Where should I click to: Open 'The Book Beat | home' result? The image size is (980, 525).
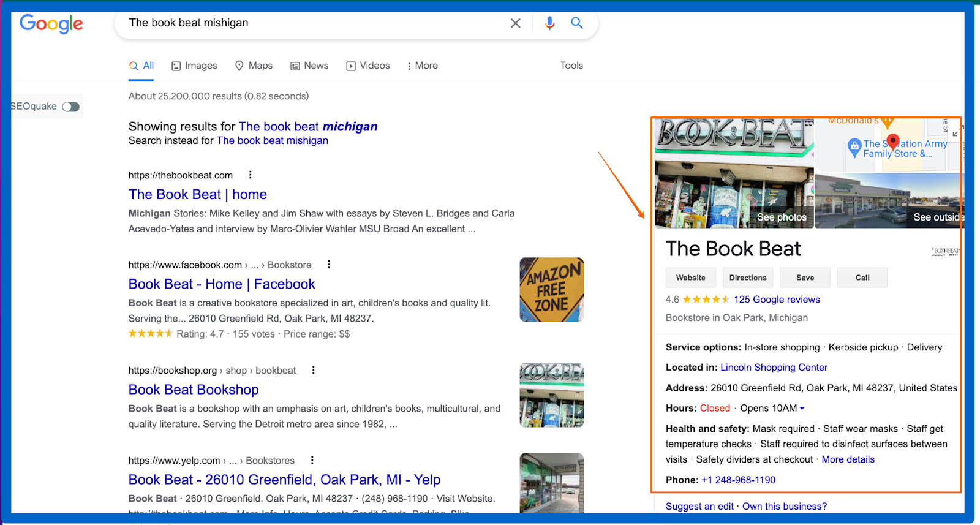198,194
